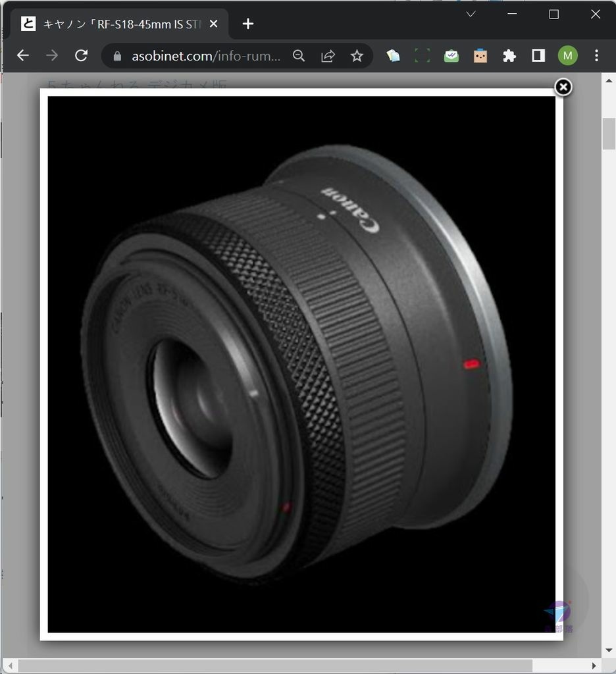The image size is (616, 674).
Task: Open a new browser tab
Action: (248, 24)
